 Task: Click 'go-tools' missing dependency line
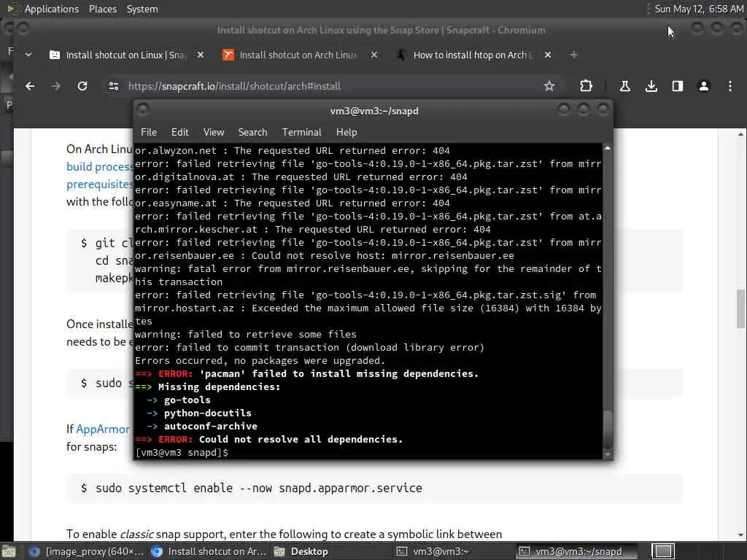187,400
